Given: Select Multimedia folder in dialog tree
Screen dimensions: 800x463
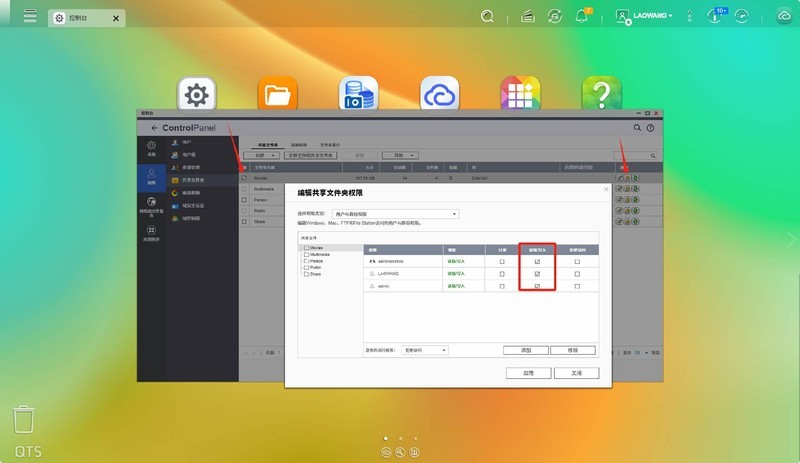Looking at the screenshot, I should pyautogui.click(x=317, y=254).
